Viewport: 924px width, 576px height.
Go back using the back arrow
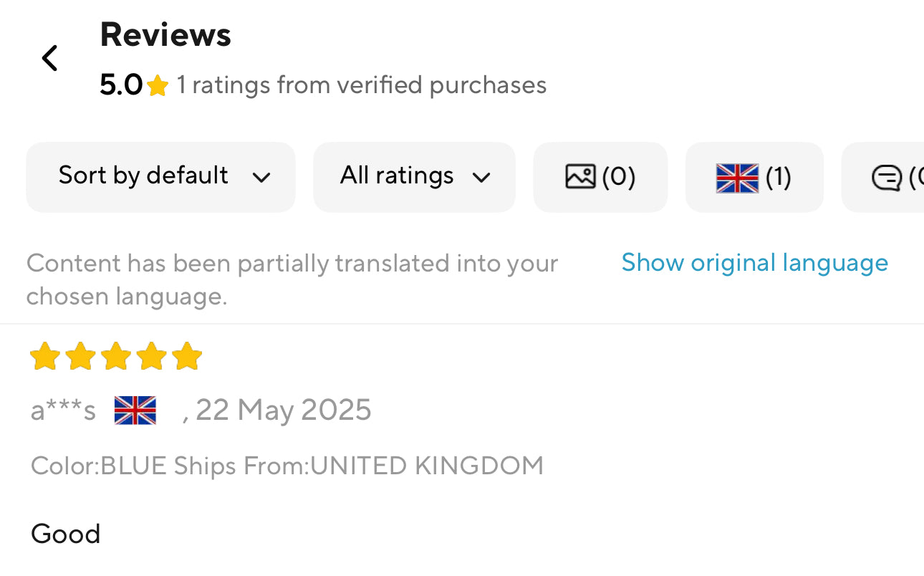click(49, 58)
